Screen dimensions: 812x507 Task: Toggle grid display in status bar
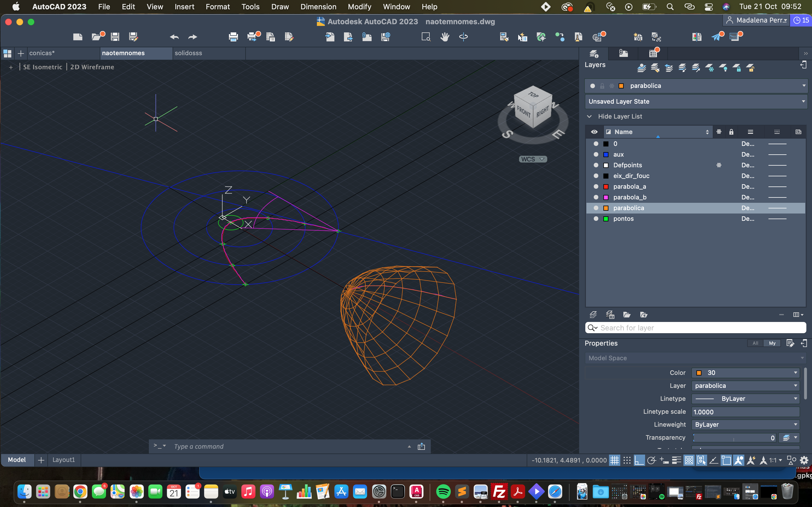614,460
